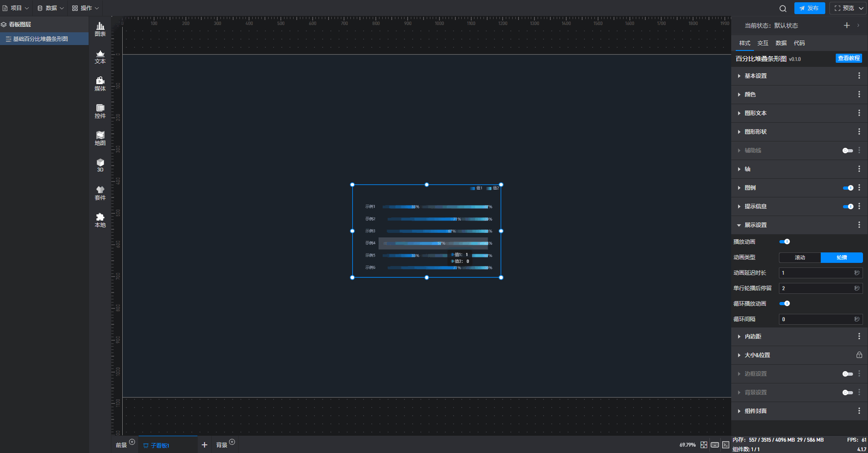The height and width of the screenshot is (453, 868).
Task: Open the 文本 text components panel
Action: click(100, 56)
